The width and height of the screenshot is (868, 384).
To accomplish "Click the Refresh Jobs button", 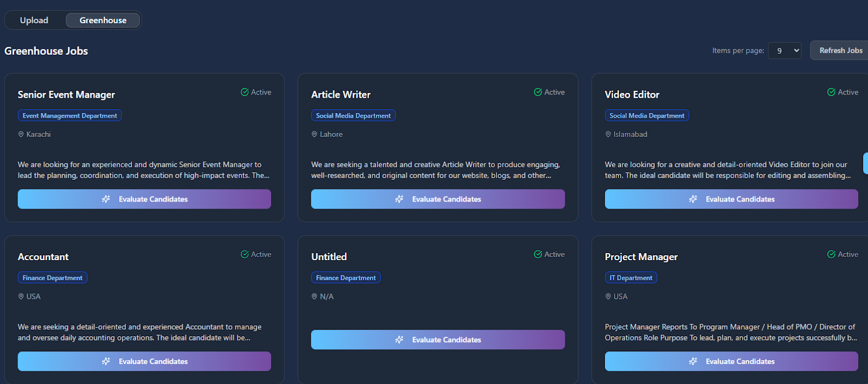I will (840, 51).
